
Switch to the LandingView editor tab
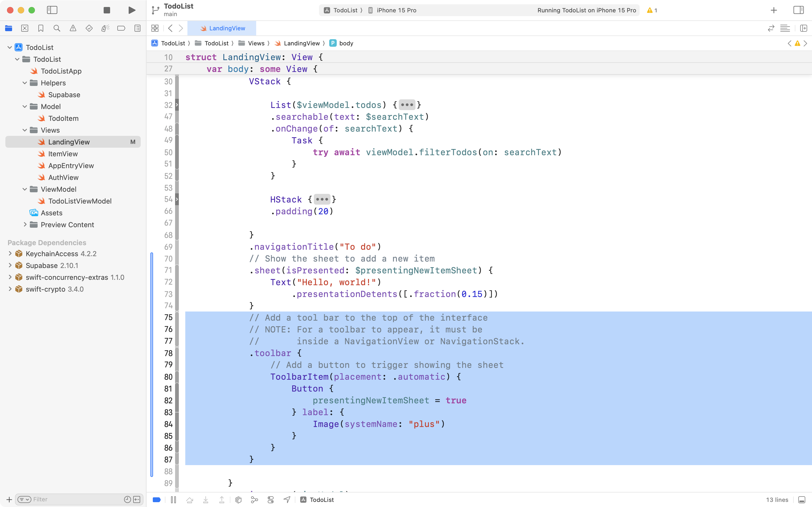pos(222,28)
